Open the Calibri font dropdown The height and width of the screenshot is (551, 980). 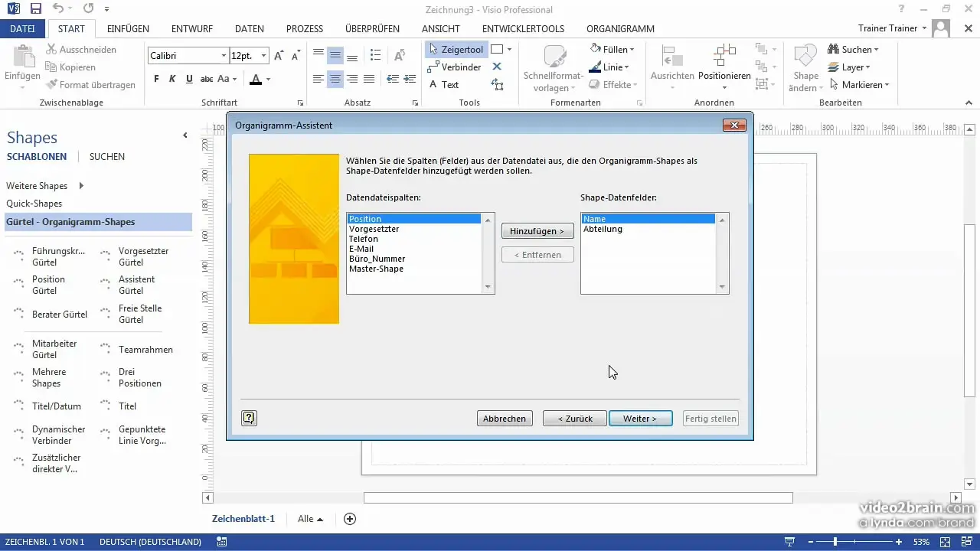pyautogui.click(x=223, y=56)
